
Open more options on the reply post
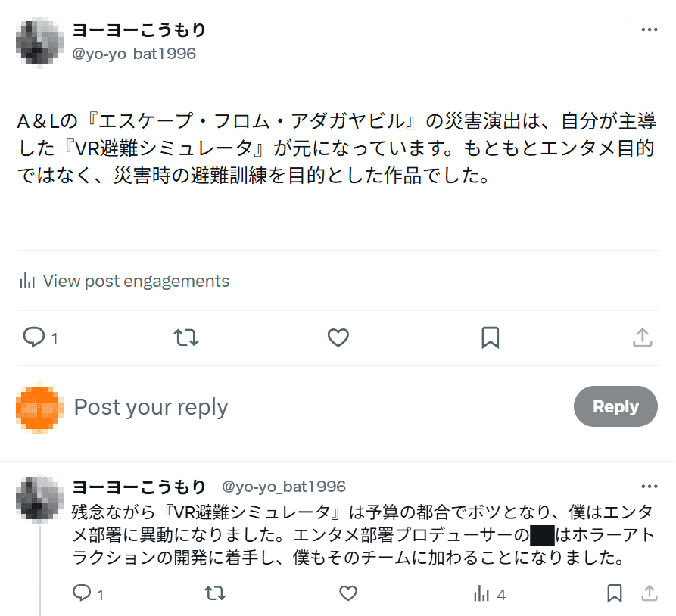point(649,487)
